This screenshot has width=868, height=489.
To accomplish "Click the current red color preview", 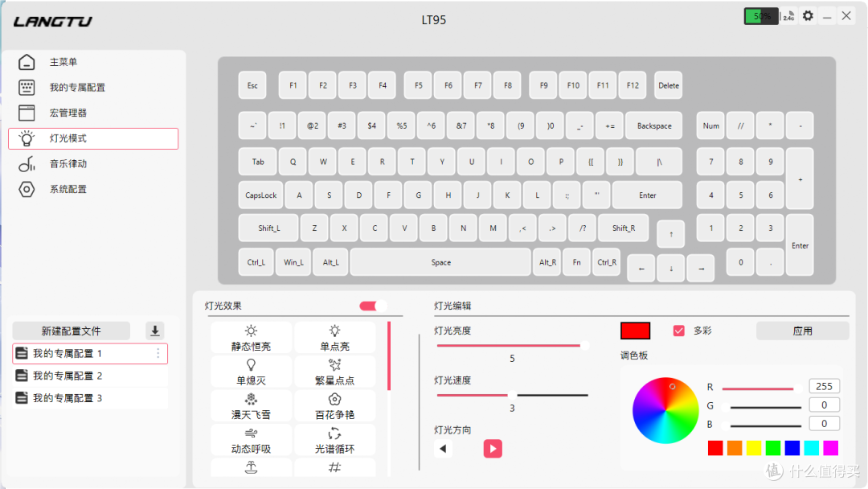I will pyautogui.click(x=635, y=331).
